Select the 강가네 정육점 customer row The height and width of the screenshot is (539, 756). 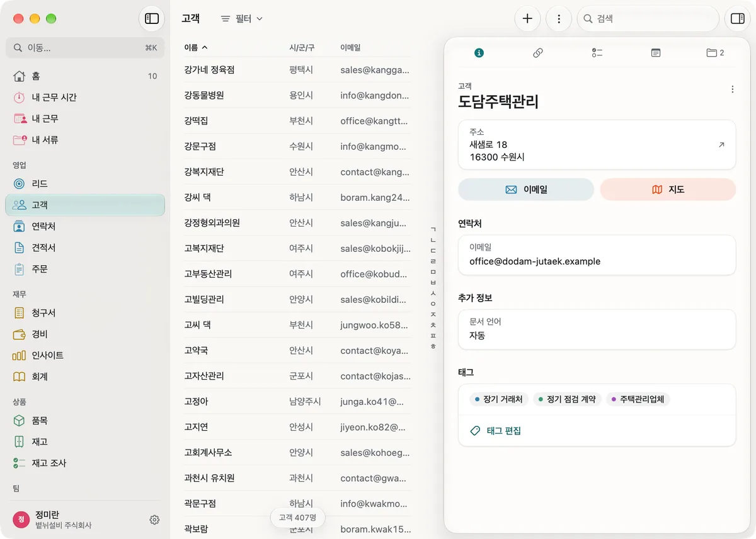tap(297, 70)
